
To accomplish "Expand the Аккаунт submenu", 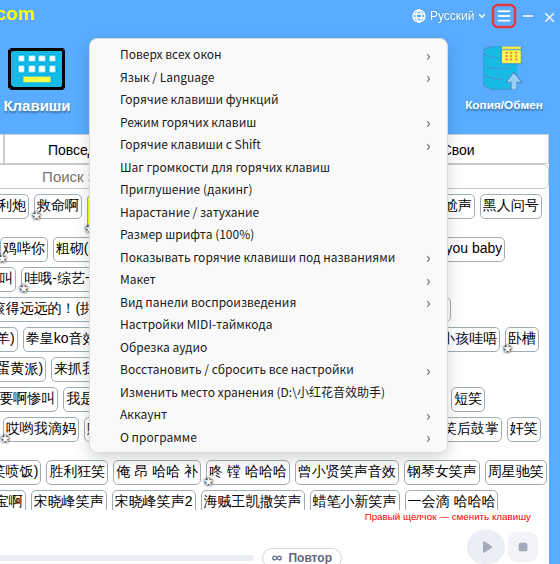I will click(x=268, y=415).
